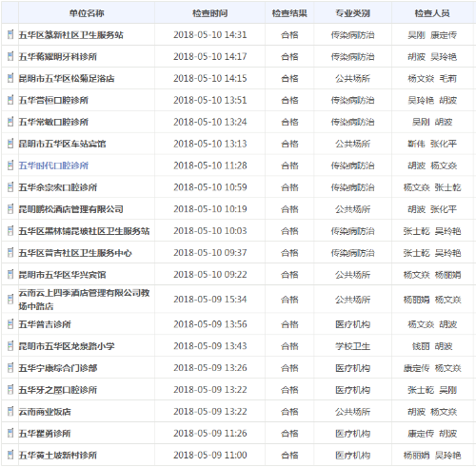
Task: Click 医疗机构 in the 五华普吉诊所 row
Action: point(352,324)
